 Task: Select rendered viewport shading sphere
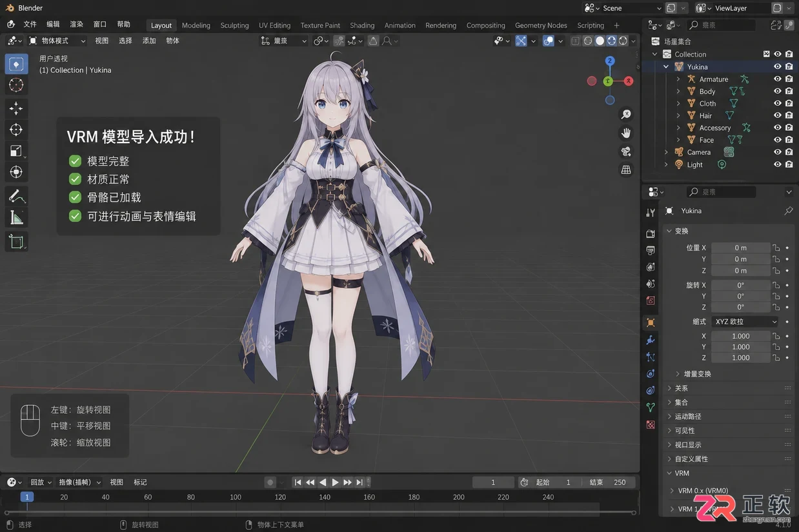tap(623, 41)
